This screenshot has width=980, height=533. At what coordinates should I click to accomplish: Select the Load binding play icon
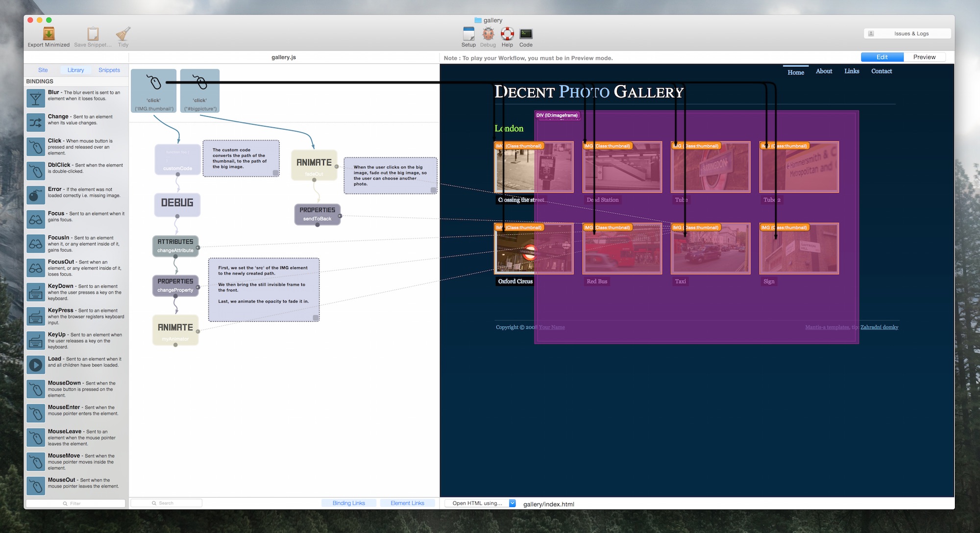[x=36, y=365]
